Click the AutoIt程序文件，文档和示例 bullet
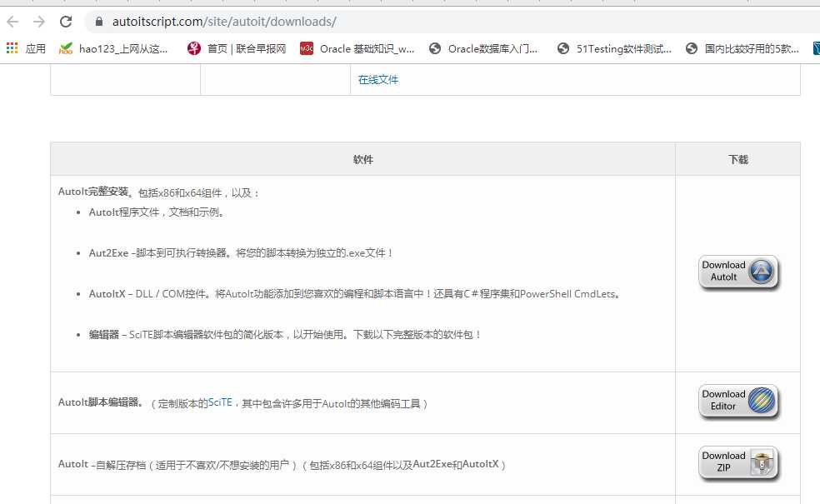The height and width of the screenshot is (504, 820). click(x=157, y=212)
